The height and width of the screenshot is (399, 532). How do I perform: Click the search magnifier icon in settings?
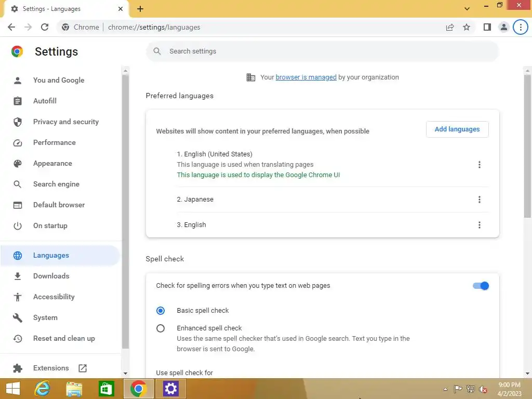[x=157, y=51]
